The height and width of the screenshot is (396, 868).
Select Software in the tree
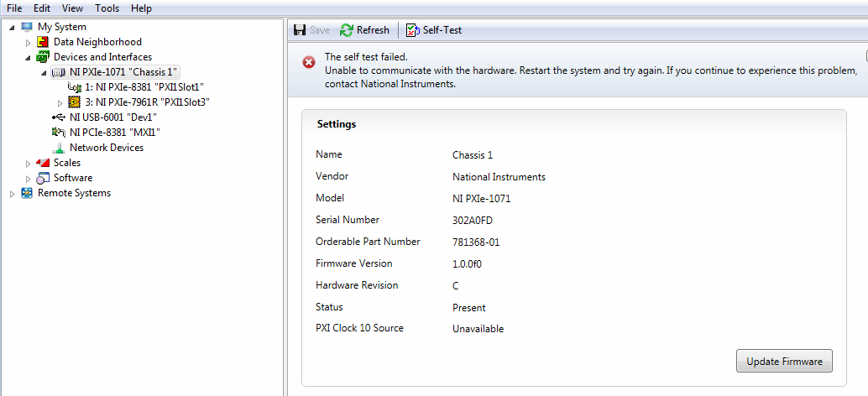coord(73,178)
